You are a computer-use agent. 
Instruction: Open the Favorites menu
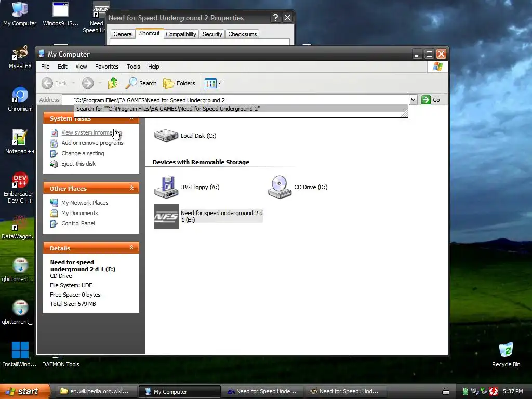click(107, 66)
